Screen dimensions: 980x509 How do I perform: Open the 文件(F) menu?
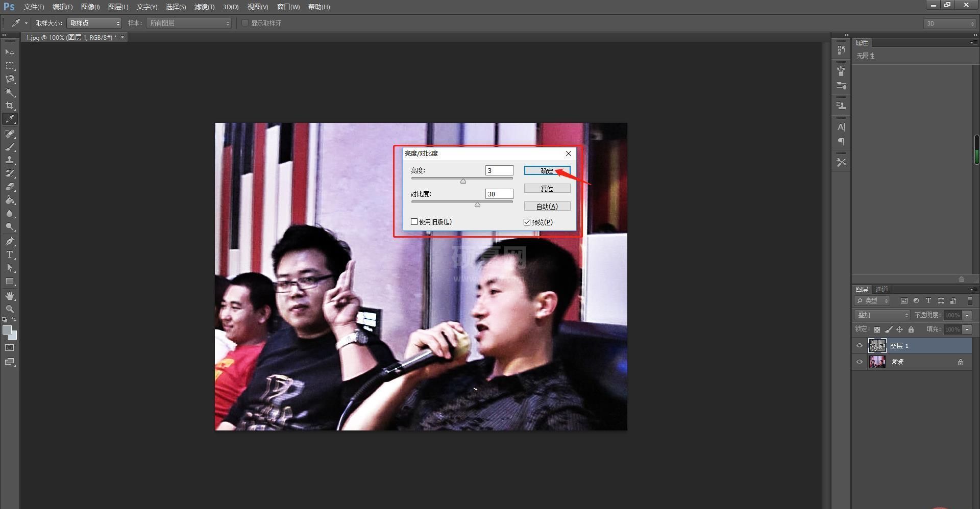click(x=34, y=7)
